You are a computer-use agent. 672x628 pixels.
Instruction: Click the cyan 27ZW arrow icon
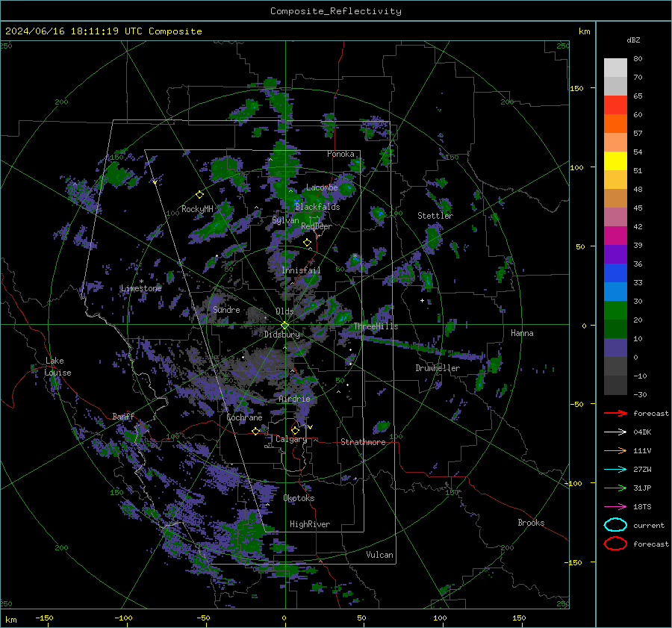(x=615, y=470)
